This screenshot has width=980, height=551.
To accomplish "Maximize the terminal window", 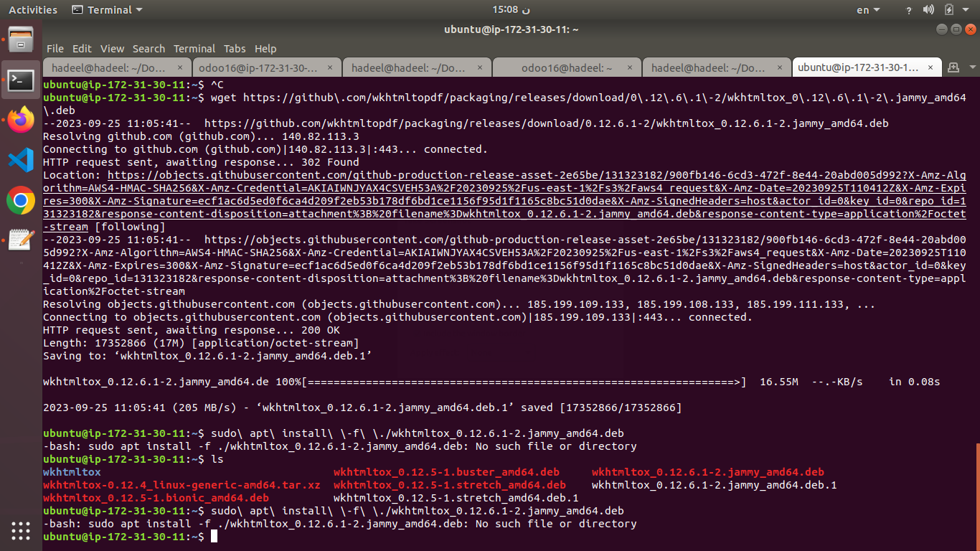I will point(956,29).
